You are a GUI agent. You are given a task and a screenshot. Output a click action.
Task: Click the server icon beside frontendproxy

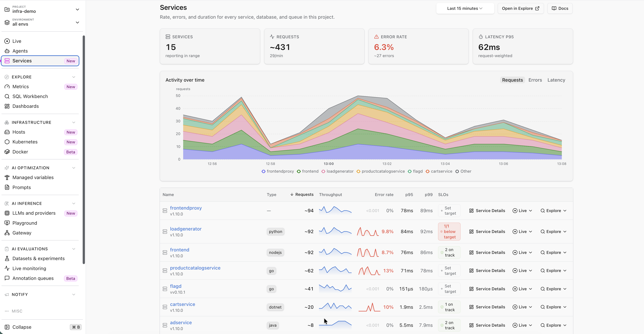click(x=165, y=211)
